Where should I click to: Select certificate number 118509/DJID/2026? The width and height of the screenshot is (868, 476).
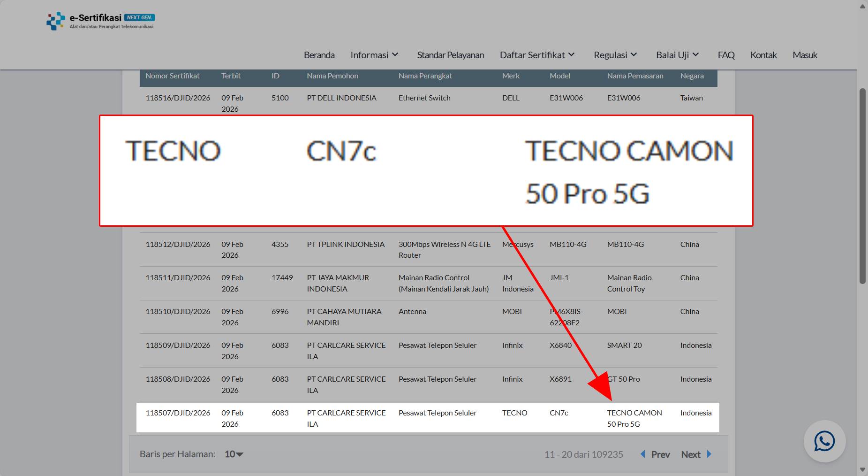pyautogui.click(x=178, y=345)
